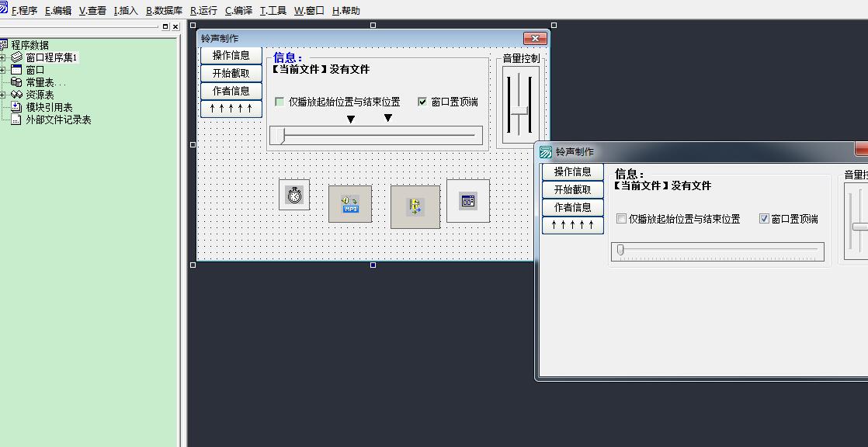The image size is (868, 447).
Task: Open the R.运行 menu
Action: click(203, 11)
